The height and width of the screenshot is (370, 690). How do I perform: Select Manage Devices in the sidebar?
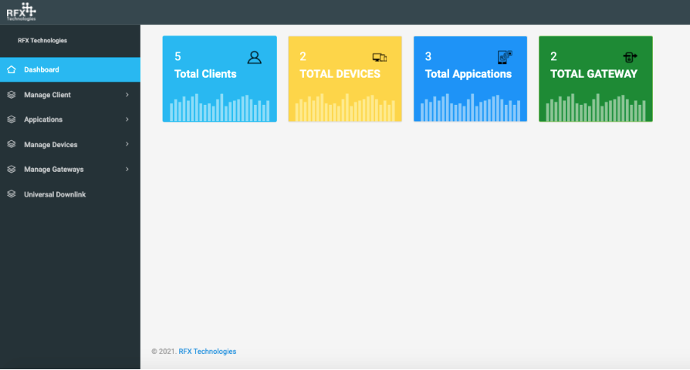coord(70,144)
